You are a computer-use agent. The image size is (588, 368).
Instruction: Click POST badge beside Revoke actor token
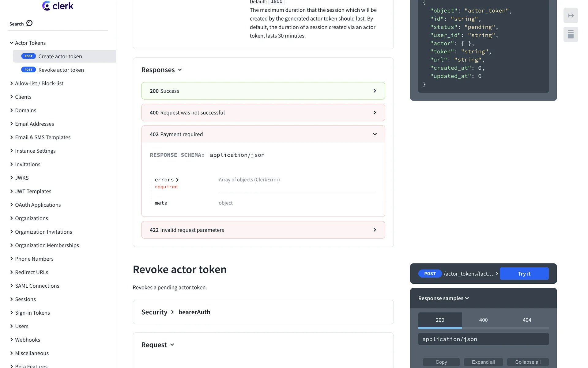(28, 70)
